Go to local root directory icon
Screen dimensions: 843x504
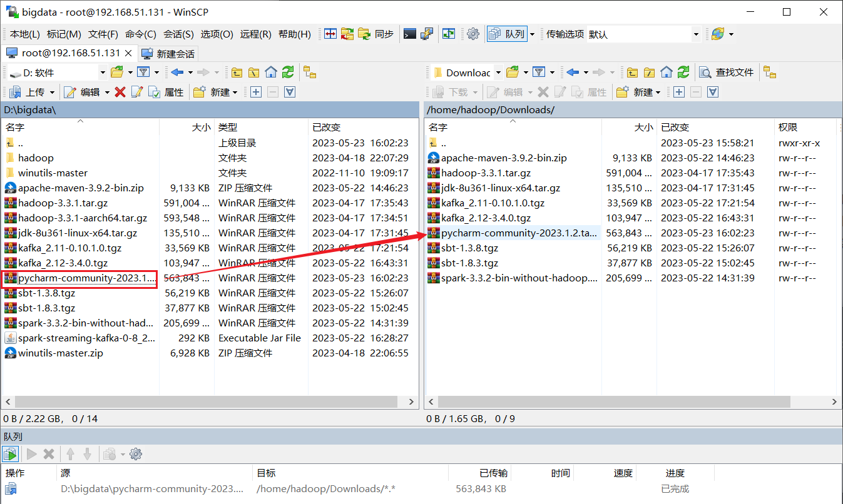coord(253,73)
